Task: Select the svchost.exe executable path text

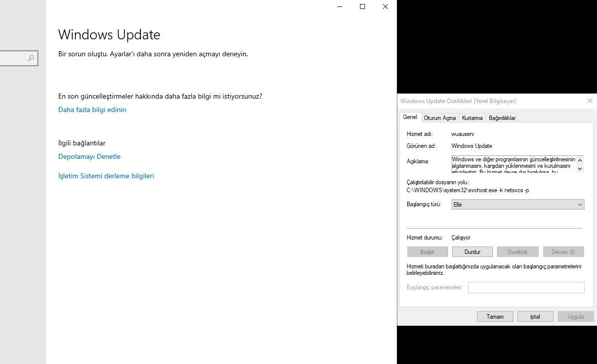Action: [468, 190]
